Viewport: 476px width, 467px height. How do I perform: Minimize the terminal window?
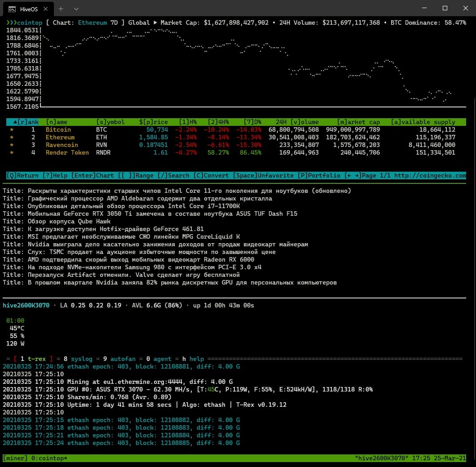pyautogui.click(x=424, y=8)
